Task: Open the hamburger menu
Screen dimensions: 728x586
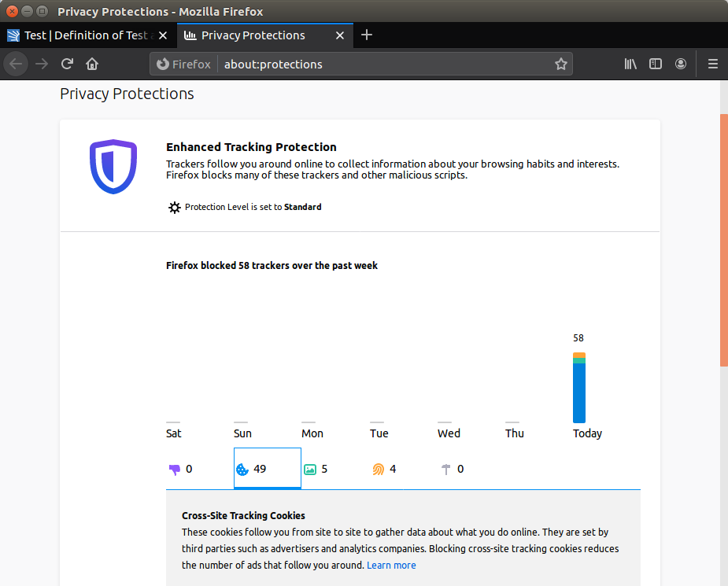Action: pos(712,64)
